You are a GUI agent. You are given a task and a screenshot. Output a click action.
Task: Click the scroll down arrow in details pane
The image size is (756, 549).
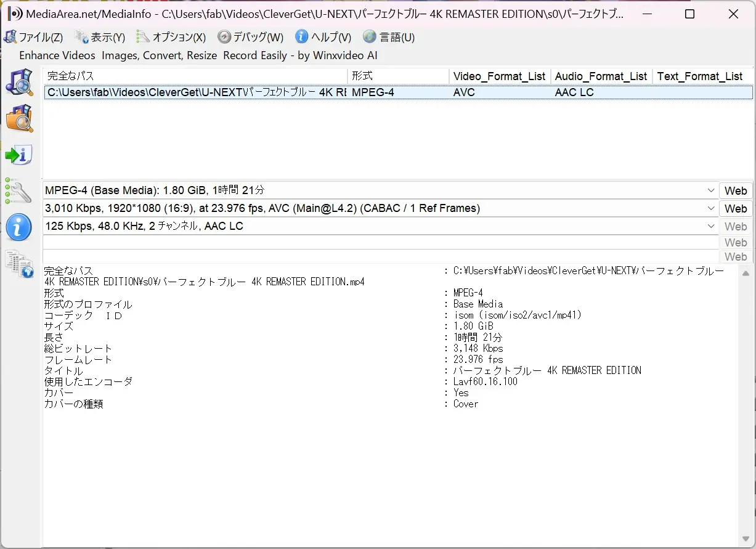pos(746,539)
